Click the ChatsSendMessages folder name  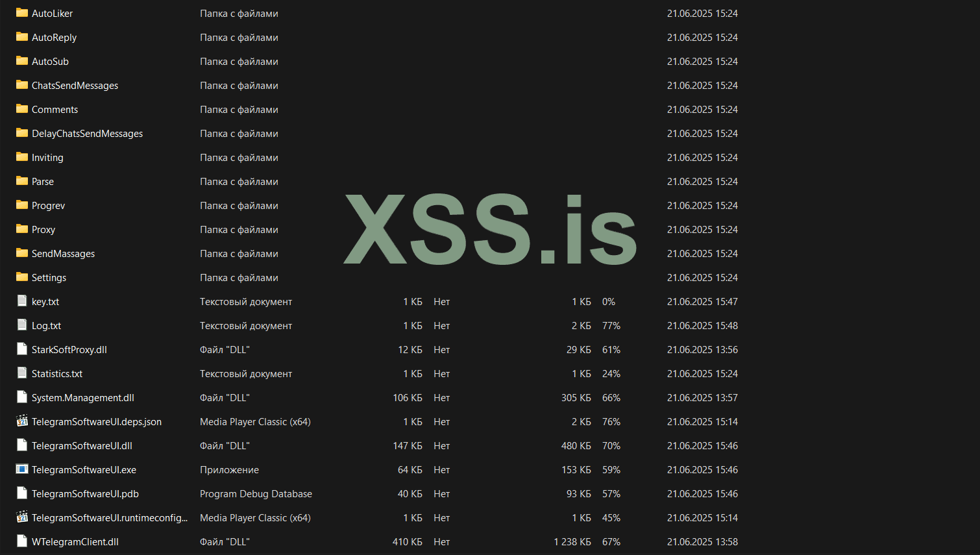[75, 86]
